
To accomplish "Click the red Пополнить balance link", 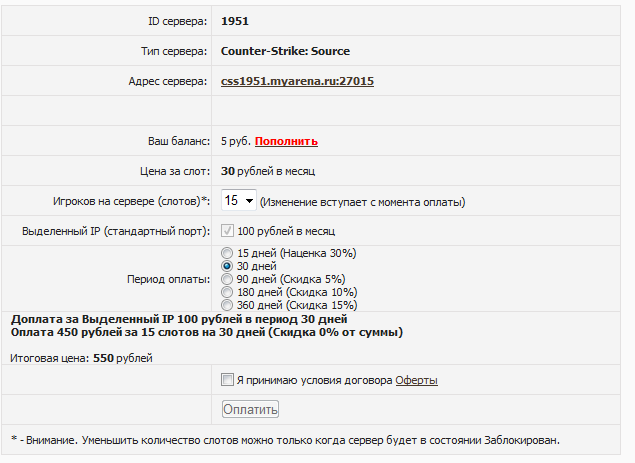I will click(x=286, y=141).
